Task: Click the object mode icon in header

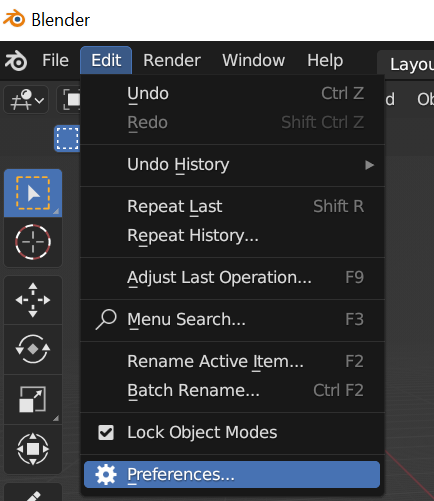Action: [72, 99]
